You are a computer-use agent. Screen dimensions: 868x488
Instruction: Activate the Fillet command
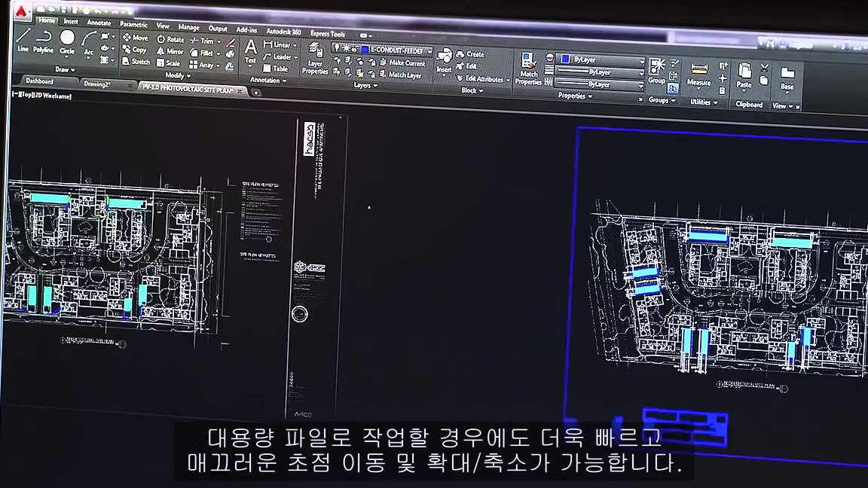pos(202,53)
